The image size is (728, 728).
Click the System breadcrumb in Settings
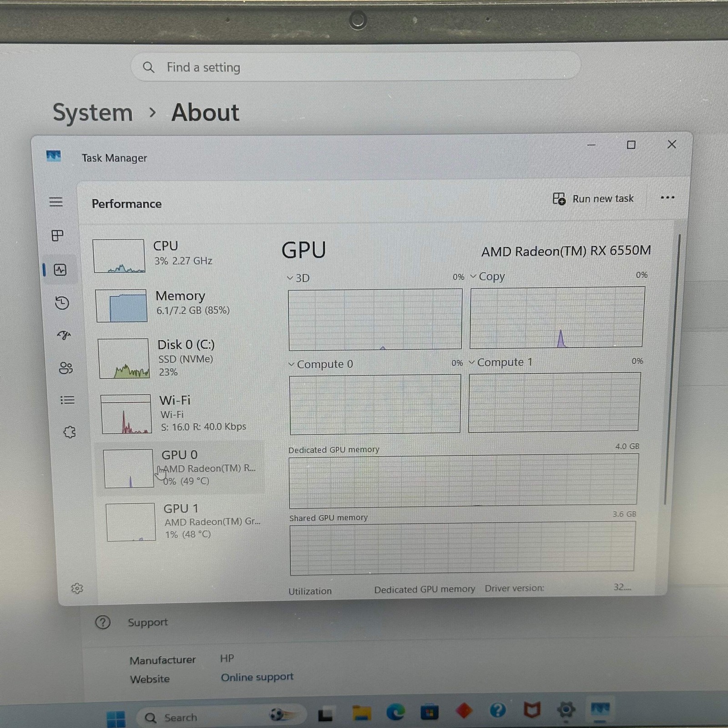92,112
